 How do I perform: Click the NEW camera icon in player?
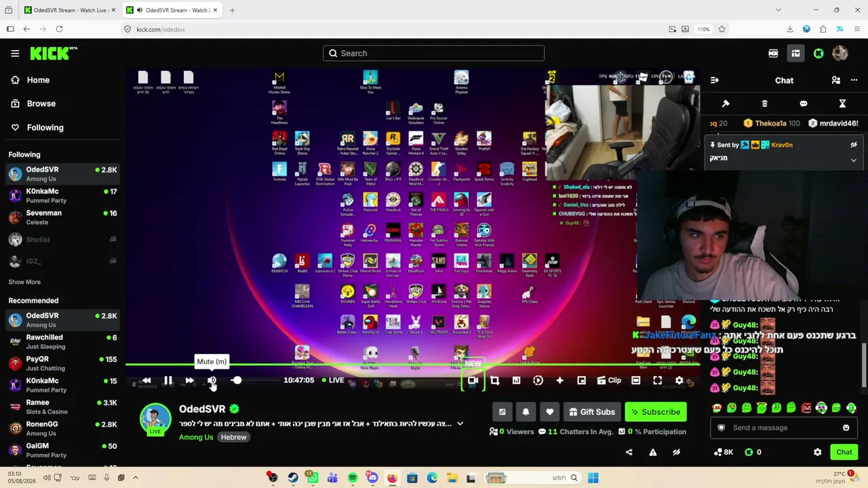[x=473, y=381]
